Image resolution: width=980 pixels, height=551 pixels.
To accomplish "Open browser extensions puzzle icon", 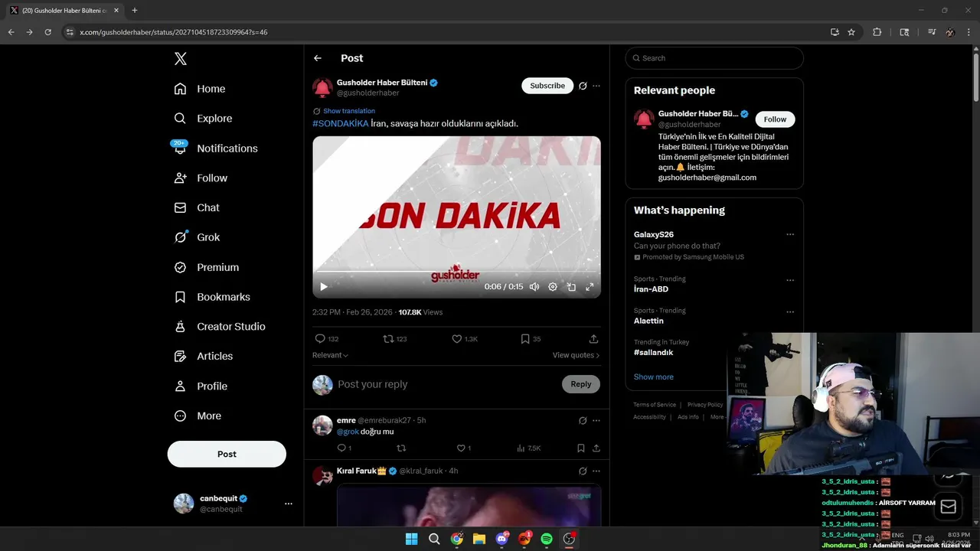I will [877, 32].
